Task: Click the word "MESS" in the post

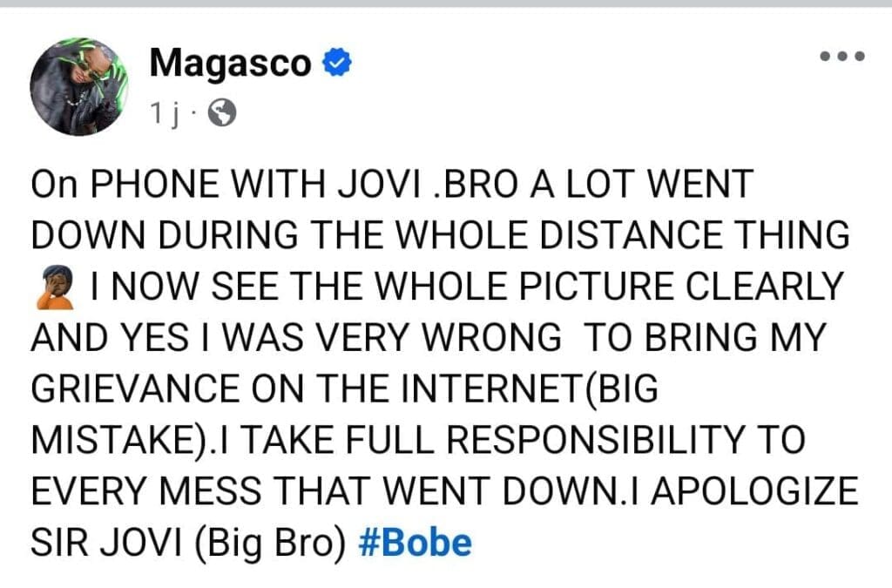Action: pos(225,492)
